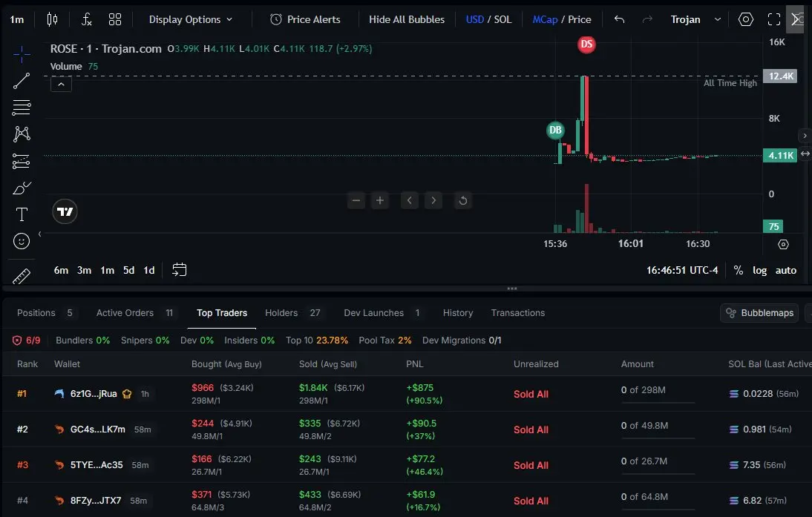Screen dimensions: 812x517
Task: Click the DB buy bubble marker
Action: pyautogui.click(x=555, y=130)
